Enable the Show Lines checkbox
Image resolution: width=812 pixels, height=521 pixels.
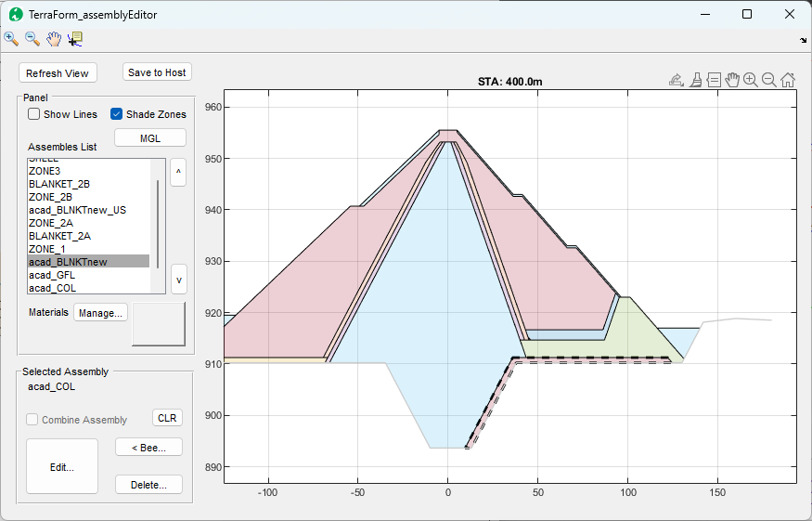pos(34,114)
